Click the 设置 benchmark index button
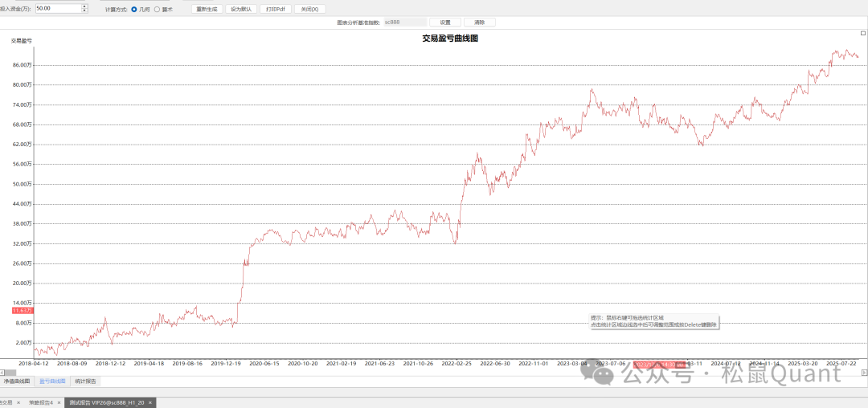868x408 pixels. [x=445, y=22]
